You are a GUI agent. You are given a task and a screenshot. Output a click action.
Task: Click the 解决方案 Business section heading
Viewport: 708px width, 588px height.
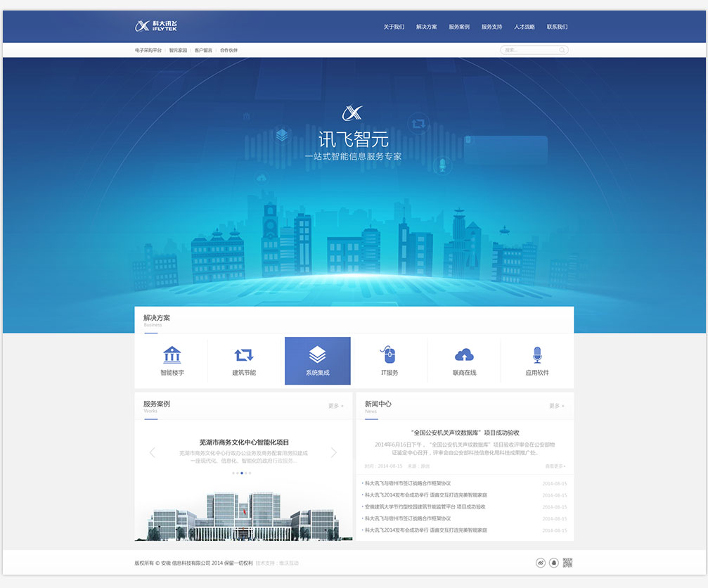tap(157, 318)
